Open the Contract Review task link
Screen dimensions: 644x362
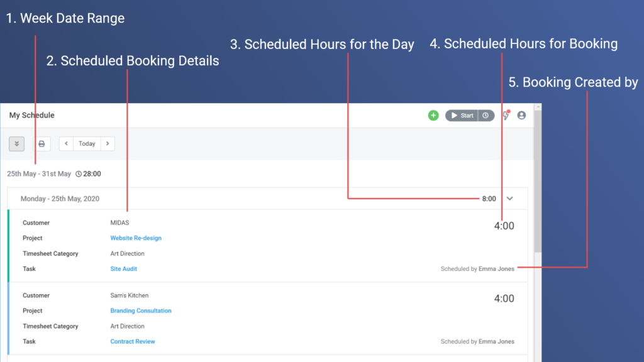[x=132, y=341]
